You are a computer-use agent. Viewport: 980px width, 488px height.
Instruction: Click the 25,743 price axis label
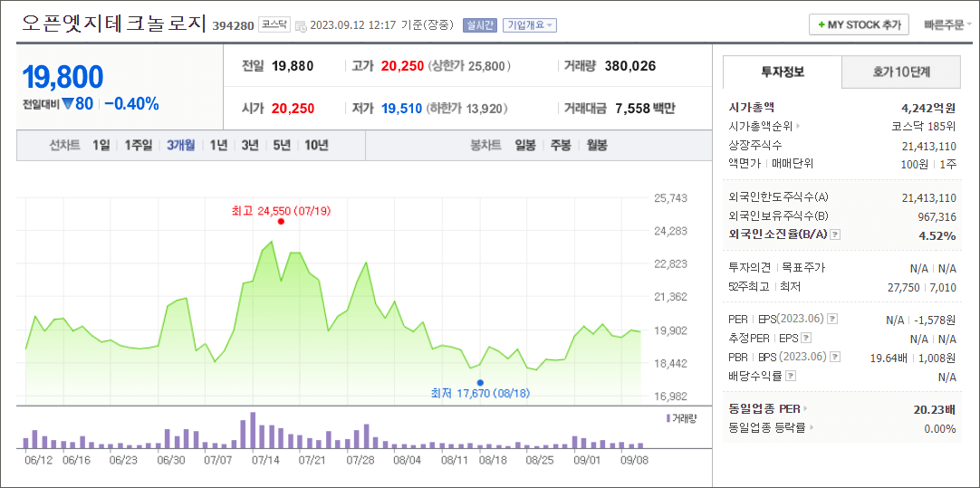pyautogui.click(x=670, y=198)
